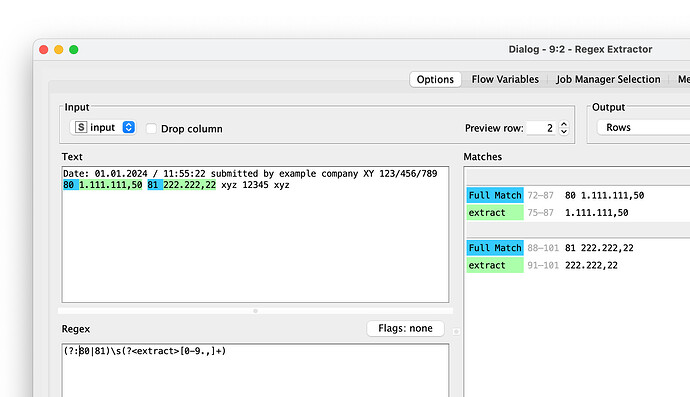Select the extract row 75–87
The height and width of the screenshot is (397, 690).
point(578,213)
